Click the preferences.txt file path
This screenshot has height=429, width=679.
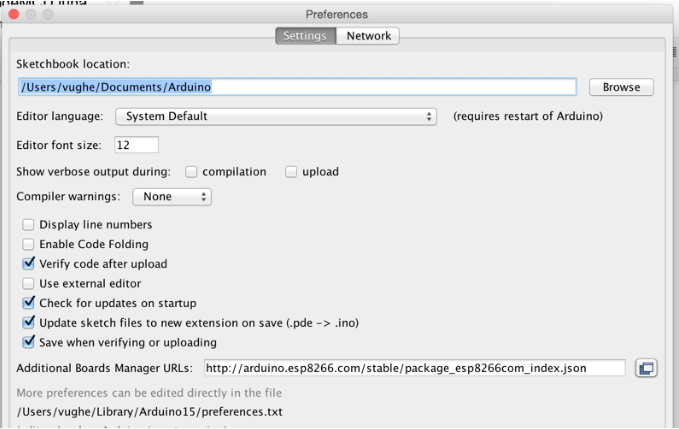click(x=149, y=412)
